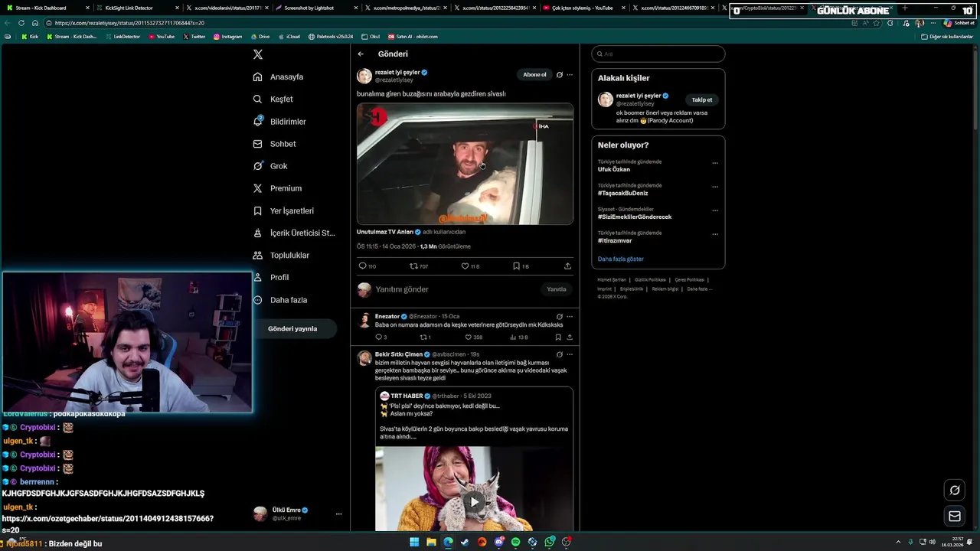Open Profil in the sidebar
Image resolution: width=980 pixels, height=551 pixels.
coord(271,277)
